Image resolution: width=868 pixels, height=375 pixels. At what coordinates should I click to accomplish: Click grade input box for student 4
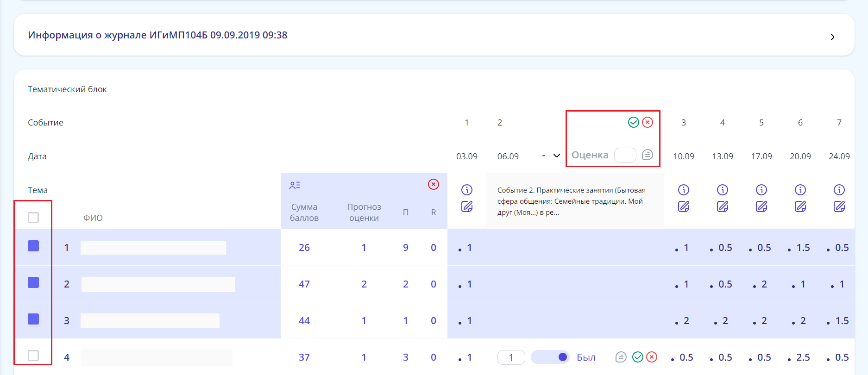pyautogui.click(x=511, y=357)
